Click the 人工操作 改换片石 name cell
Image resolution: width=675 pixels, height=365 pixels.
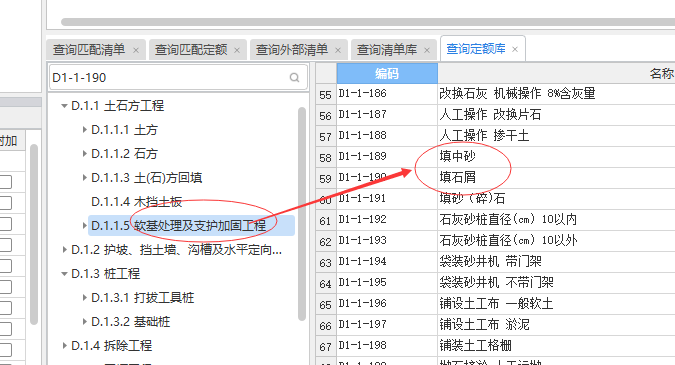pyautogui.click(x=556, y=114)
